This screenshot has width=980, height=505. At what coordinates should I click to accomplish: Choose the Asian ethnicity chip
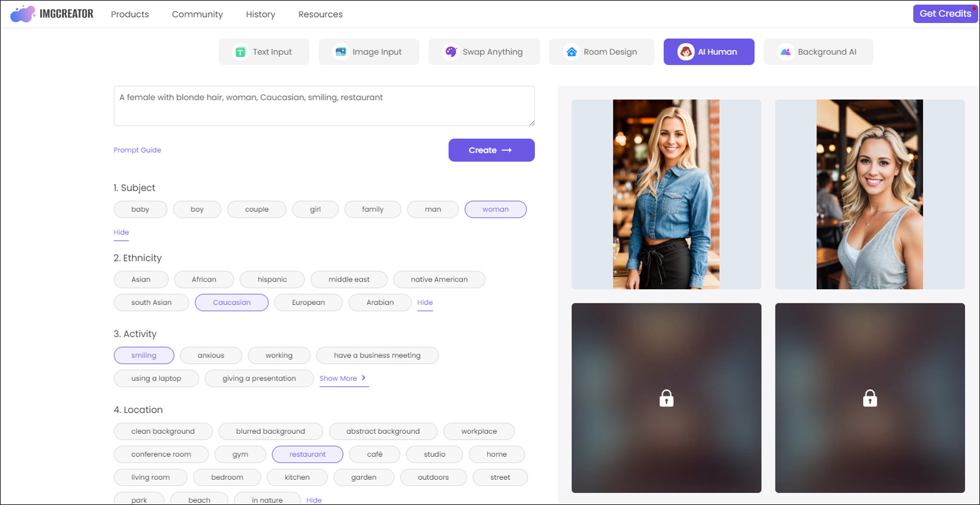point(141,280)
